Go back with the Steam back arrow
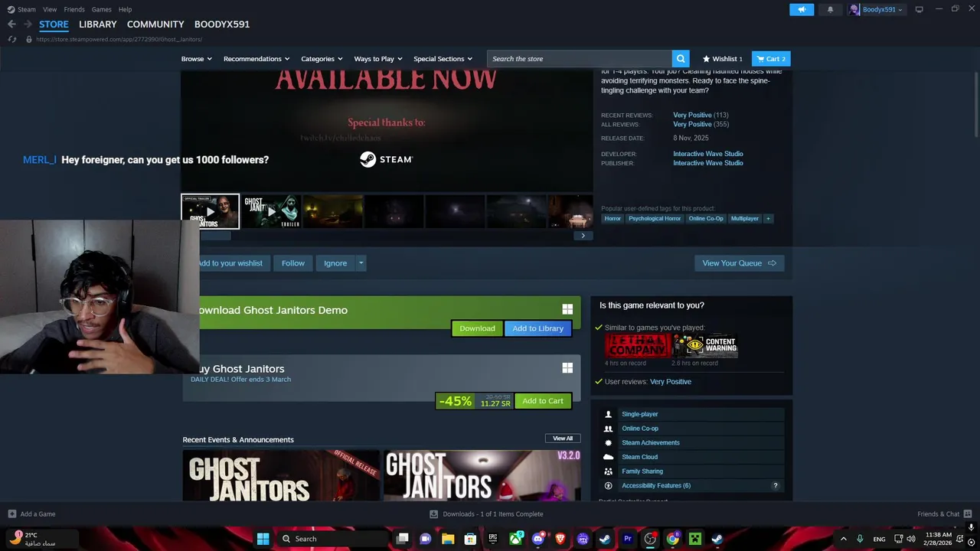Image resolution: width=980 pixels, height=551 pixels. click(11, 24)
